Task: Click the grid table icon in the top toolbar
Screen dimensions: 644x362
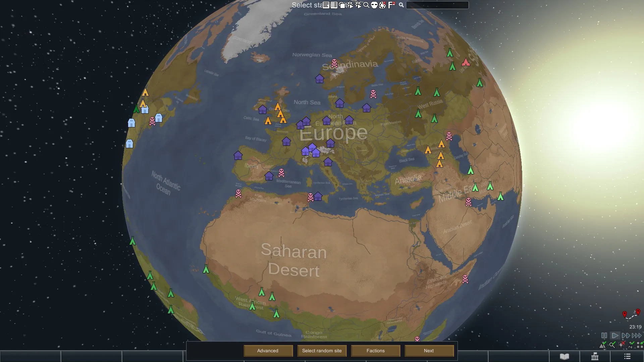Action: pyautogui.click(x=334, y=5)
